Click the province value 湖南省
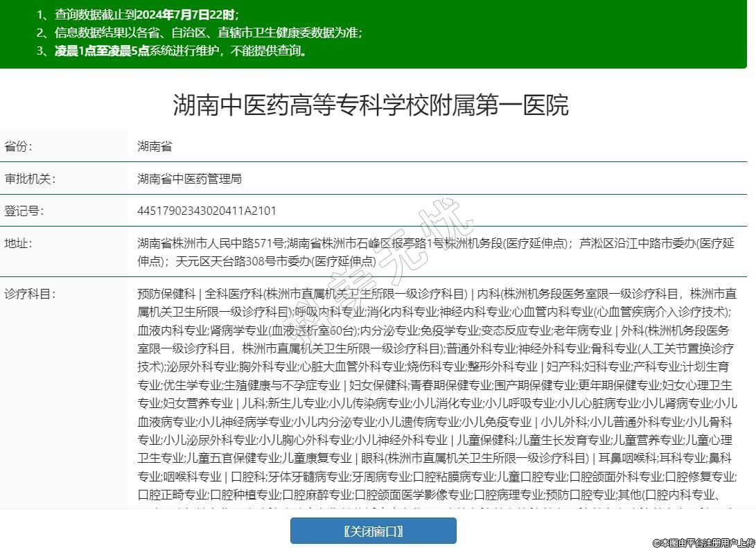The height and width of the screenshot is (548, 756). pos(155,147)
